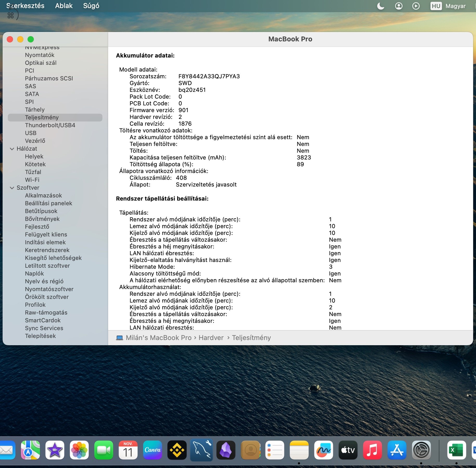Open iMovie star icon in dock
Screen dimensions: 476x468
(55, 450)
